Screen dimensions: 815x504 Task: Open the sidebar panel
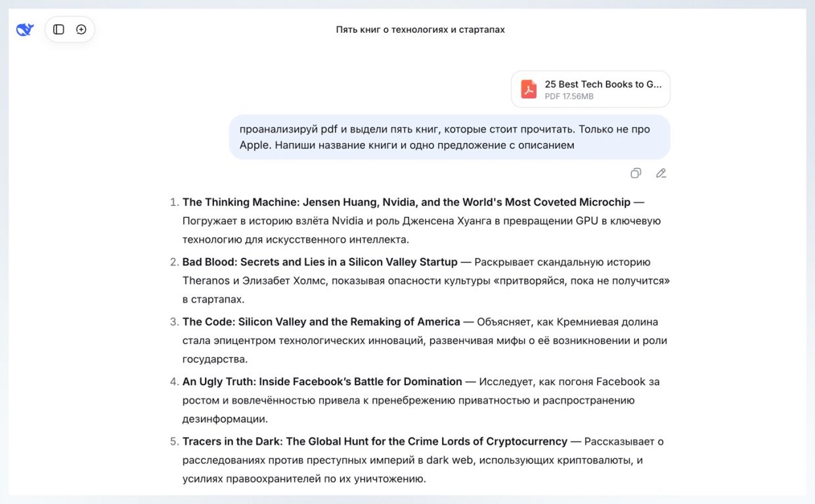tap(58, 30)
